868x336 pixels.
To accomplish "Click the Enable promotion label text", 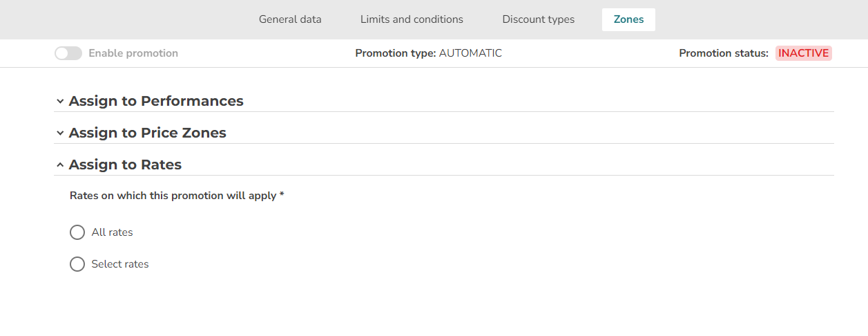I will [x=133, y=53].
